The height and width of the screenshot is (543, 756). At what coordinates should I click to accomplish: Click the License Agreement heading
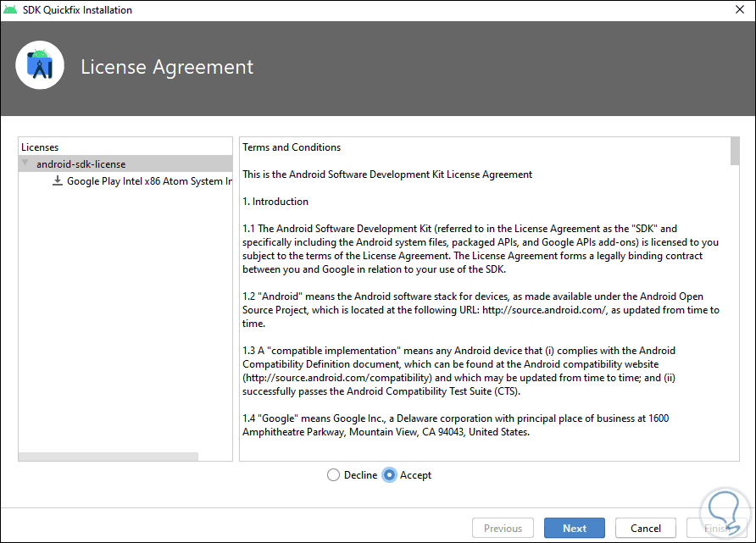click(x=167, y=67)
